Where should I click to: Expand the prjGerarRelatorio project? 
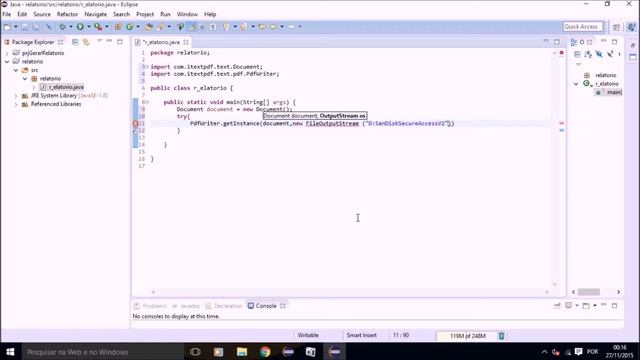click(7, 53)
